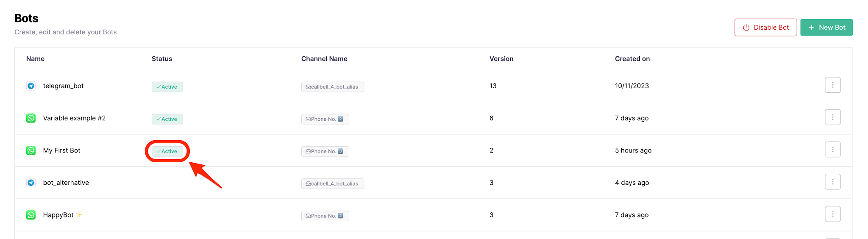Image resolution: width=868 pixels, height=239 pixels.
Task: Open the HappyBot bot name
Action: coord(58,215)
